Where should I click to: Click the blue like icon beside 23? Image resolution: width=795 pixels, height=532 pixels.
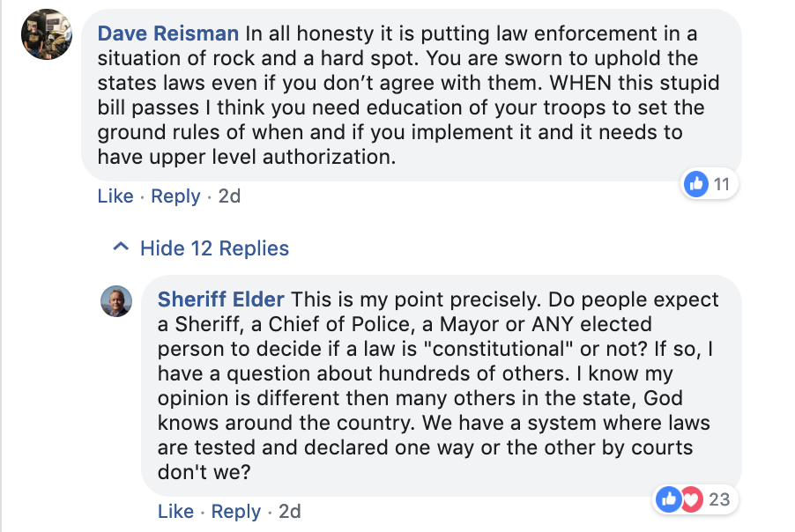click(x=669, y=499)
